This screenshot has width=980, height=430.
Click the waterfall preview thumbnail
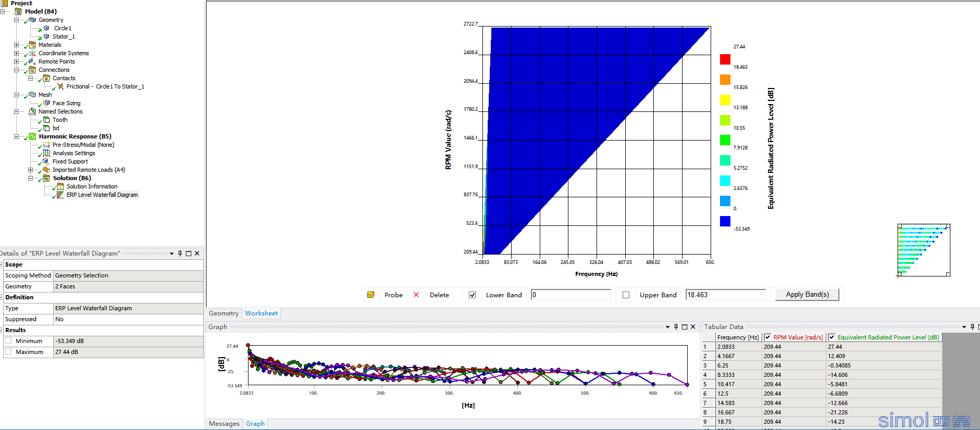point(924,250)
